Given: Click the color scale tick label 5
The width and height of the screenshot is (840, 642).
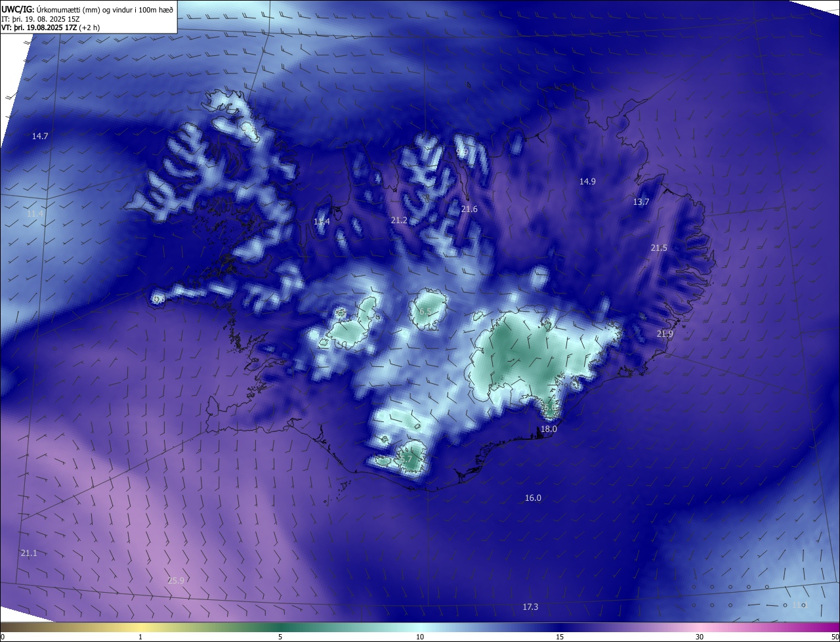Looking at the screenshot, I should tap(280, 637).
